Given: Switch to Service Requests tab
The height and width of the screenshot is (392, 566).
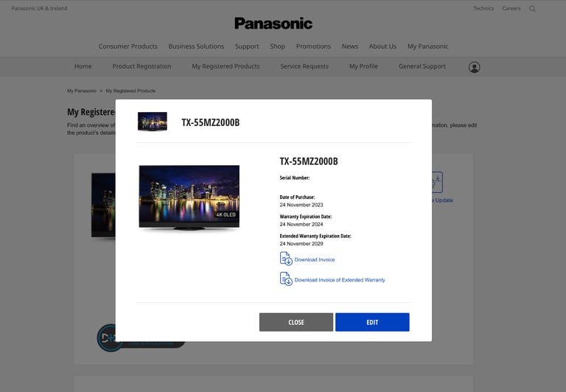Looking at the screenshot, I should point(304,66).
